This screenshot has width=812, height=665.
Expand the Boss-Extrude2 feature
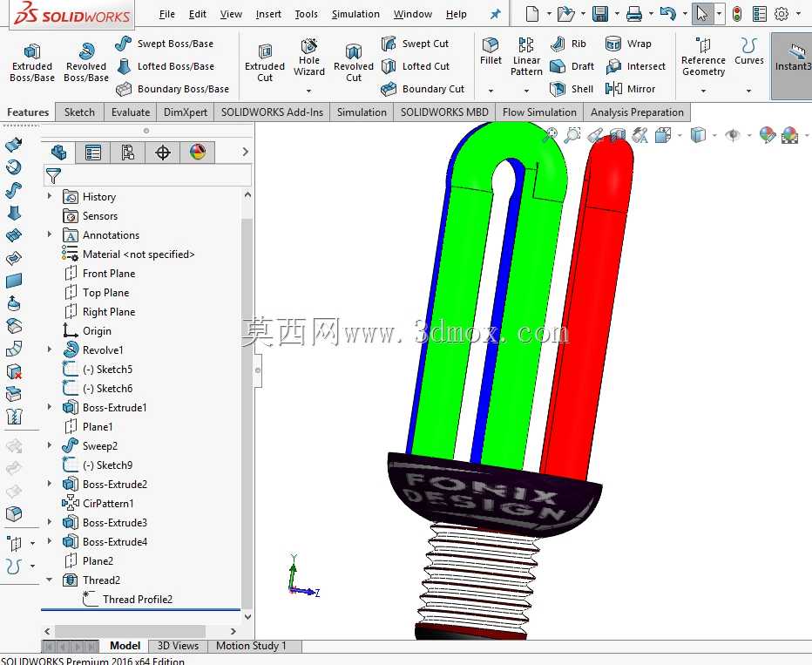tap(49, 484)
